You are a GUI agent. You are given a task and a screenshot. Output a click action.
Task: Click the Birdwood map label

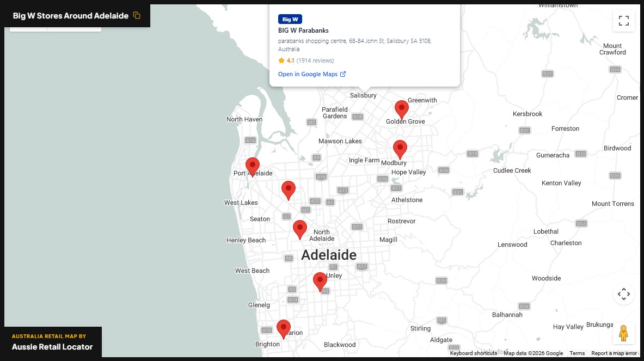[x=617, y=148]
